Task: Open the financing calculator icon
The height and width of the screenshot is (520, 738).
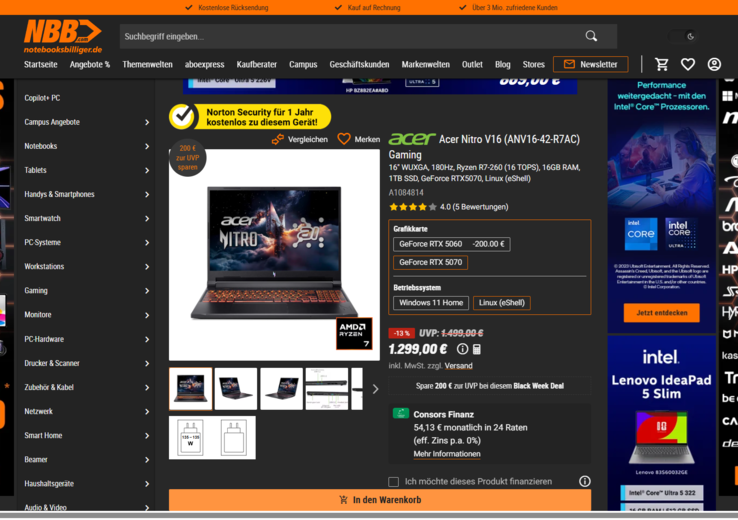Action: [476, 349]
